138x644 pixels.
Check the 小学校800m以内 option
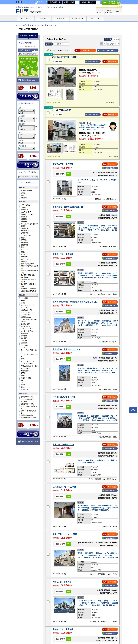(x=20, y=397)
